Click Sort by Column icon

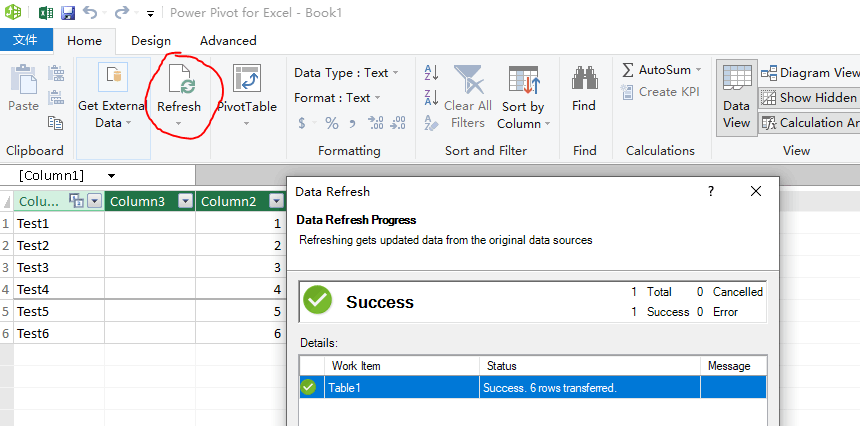[524, 79]
